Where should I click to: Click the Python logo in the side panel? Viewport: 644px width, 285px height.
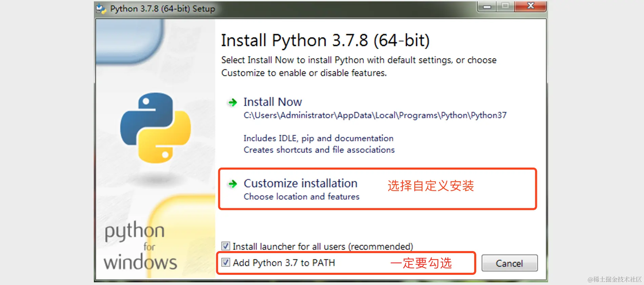click(x=156, y=128)
